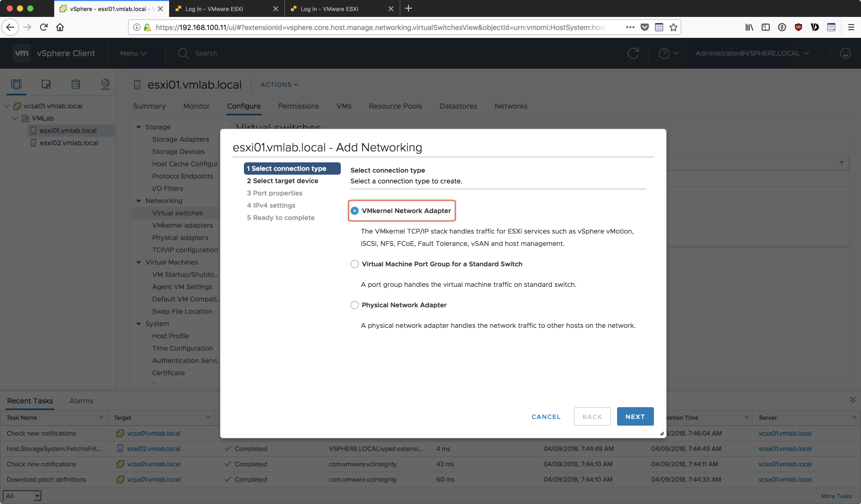
Task: Click the NEXT button in the wizard
Action: (x=635, y=416)
